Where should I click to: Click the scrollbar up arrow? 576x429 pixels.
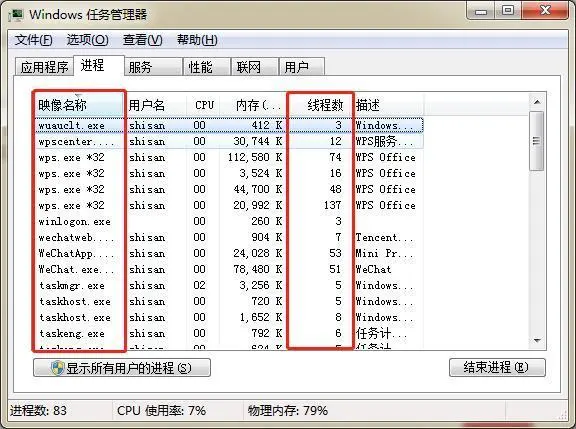pyautogui.click(x=537, y=102)
